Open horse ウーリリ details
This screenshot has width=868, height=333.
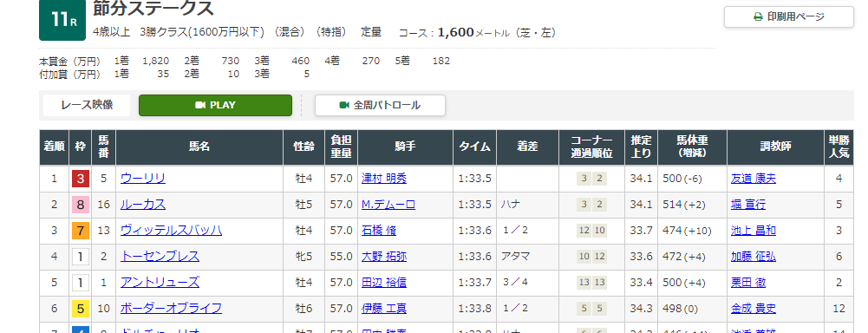point(143,178)
